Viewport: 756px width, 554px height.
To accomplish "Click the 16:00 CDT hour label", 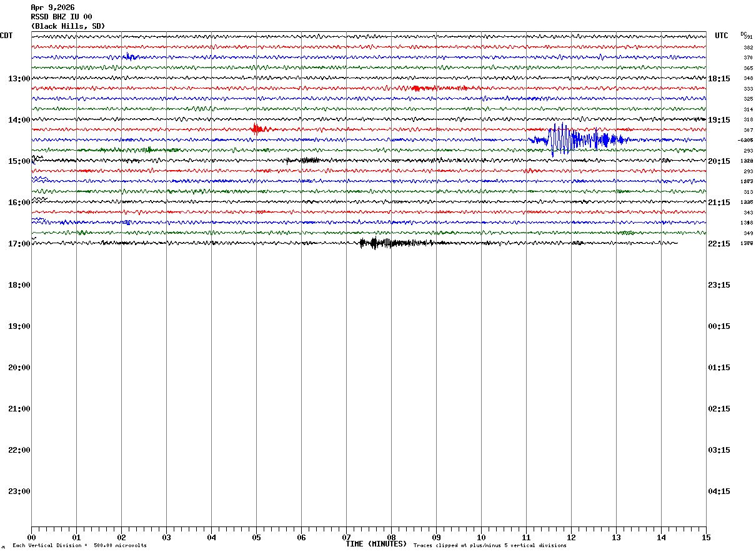I will tap(19, 203).
